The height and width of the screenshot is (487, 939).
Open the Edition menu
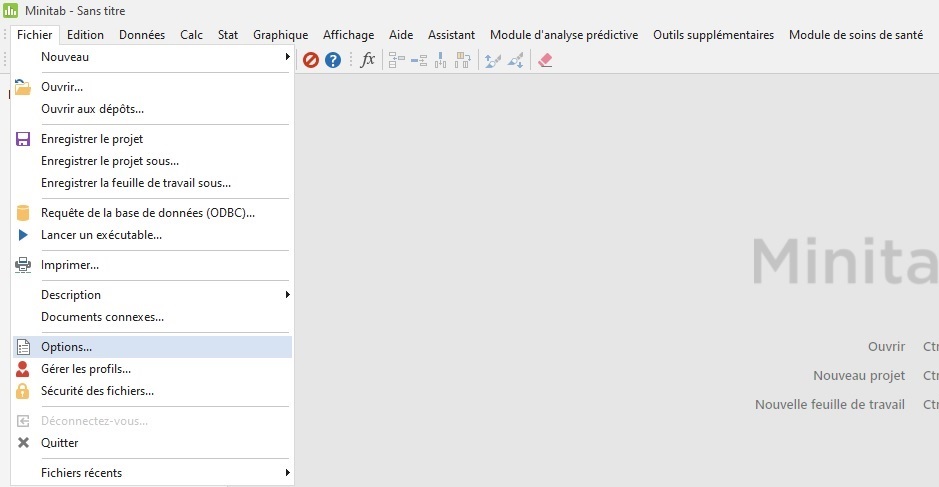[x=85, y=35]
